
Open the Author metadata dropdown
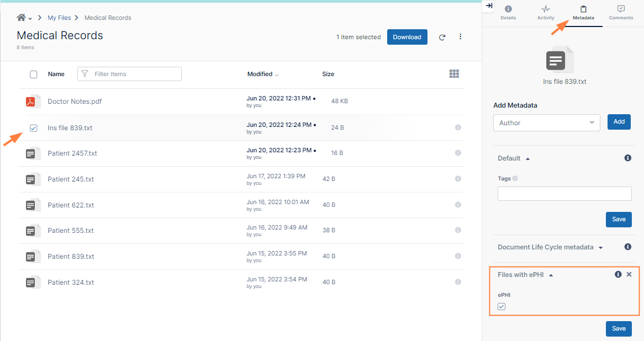[546, 122]
